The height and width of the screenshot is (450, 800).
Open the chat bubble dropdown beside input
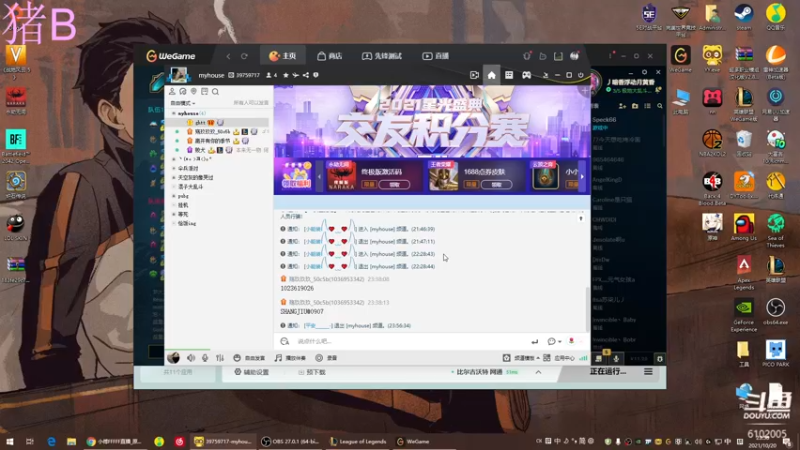pyautogui.click(x=554, y=341)
